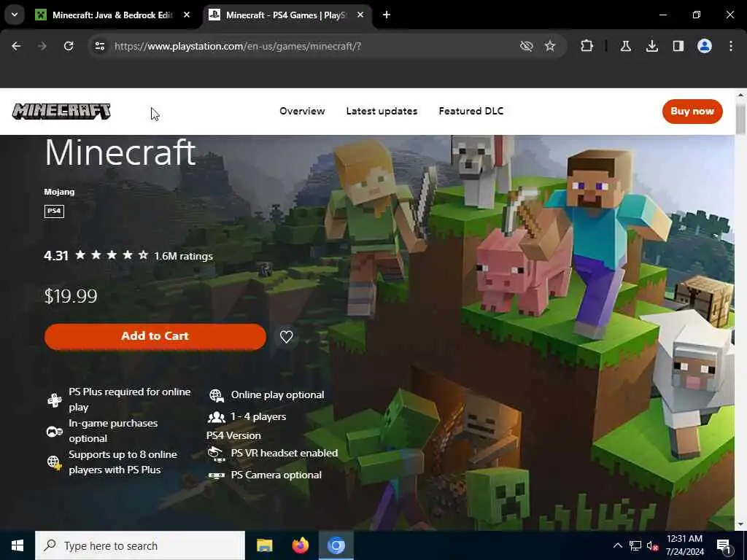
Task: Click the Windows taskbar search box
Action: [140, 545]
